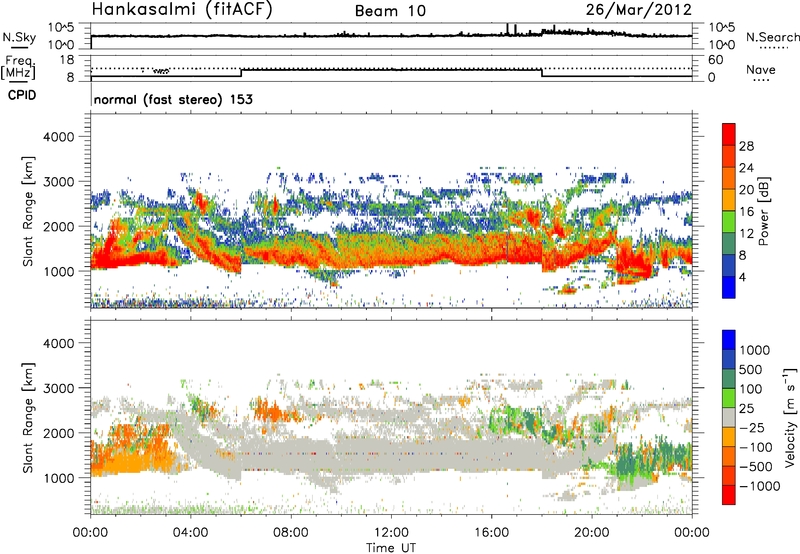This screenshot has width=800, height=554.
Task: Click the '4' tick on power colorbar
Action: point(742,277)
